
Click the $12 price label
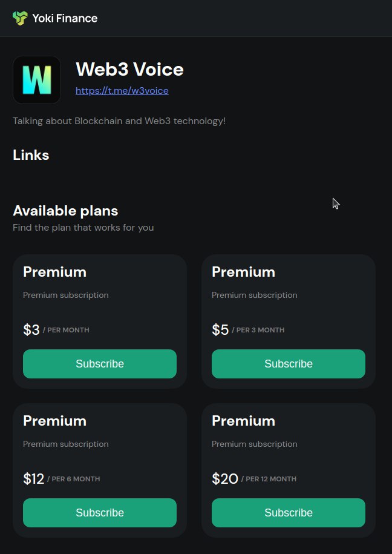34,479
